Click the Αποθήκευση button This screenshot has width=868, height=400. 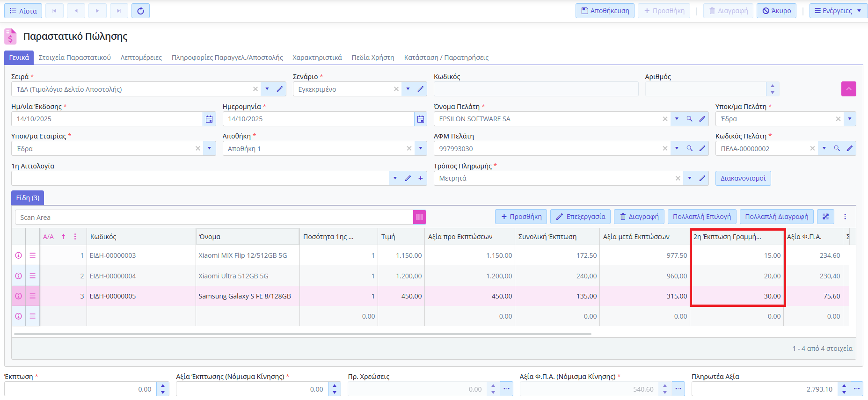click(x=605, y=11)
